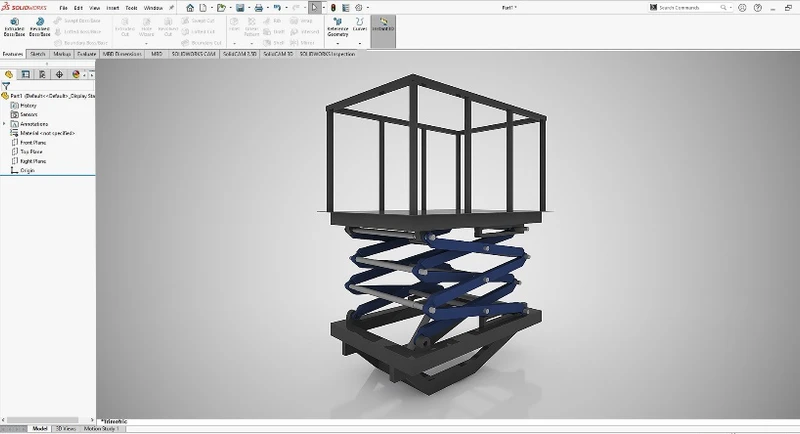The width and height of the screenshot is (800, 434).
Task: Select the Mirror feature tool
Action: click(302, 43)
